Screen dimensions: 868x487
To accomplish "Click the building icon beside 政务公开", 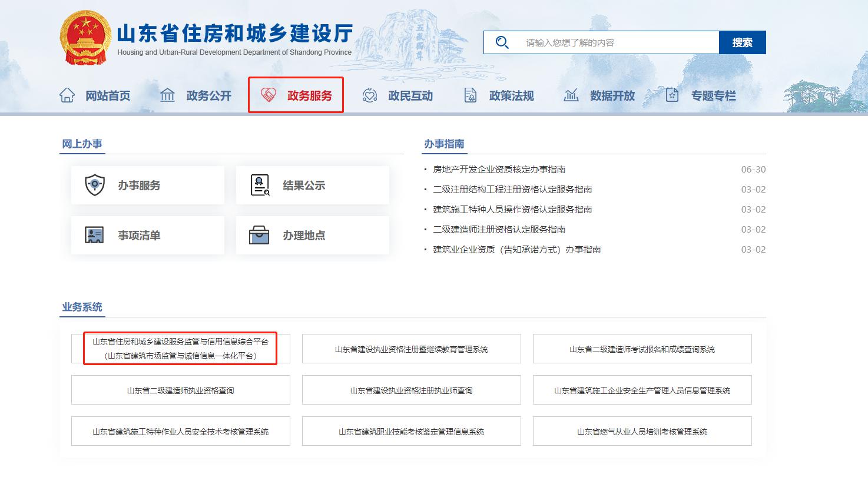I will click(168, 95).
